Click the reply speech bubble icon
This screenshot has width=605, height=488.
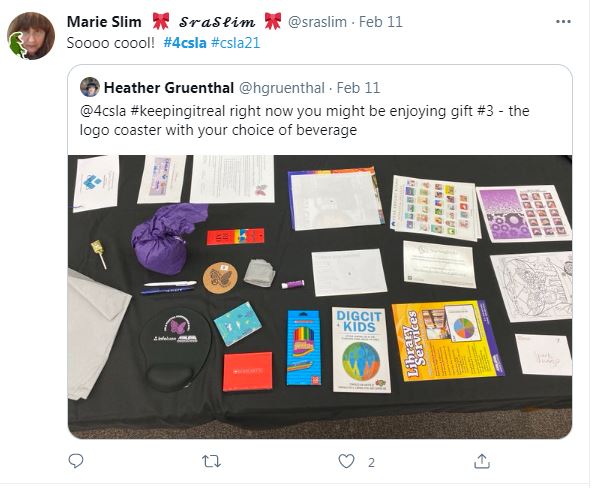pos(76,461)
